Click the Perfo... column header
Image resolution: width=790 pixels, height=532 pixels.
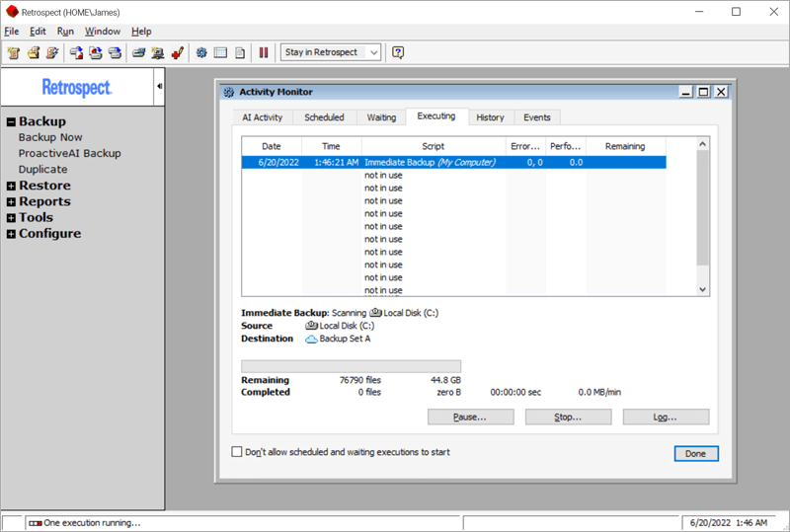click(566, 146)
